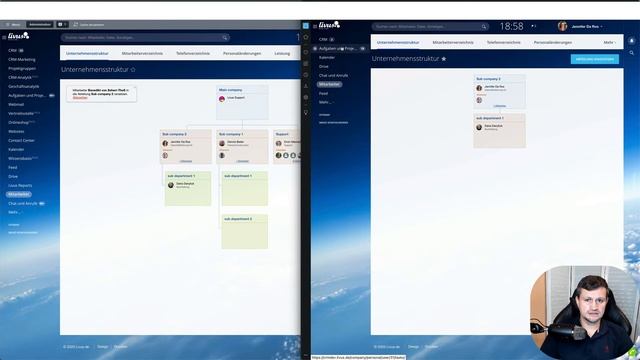The width and height of the screenshot is (640, 360).
Task: Open Chat und Anrufe in right sidebar
Action: pos(333,76)
